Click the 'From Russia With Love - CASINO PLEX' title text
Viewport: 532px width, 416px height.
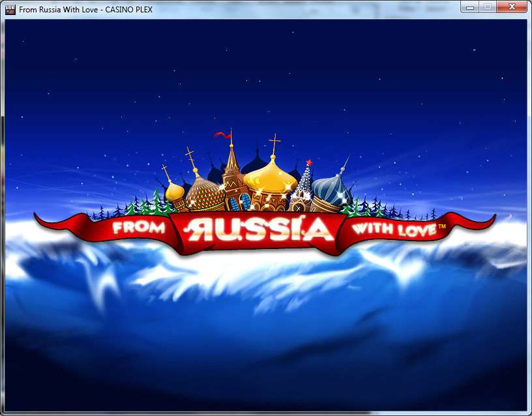85,10
